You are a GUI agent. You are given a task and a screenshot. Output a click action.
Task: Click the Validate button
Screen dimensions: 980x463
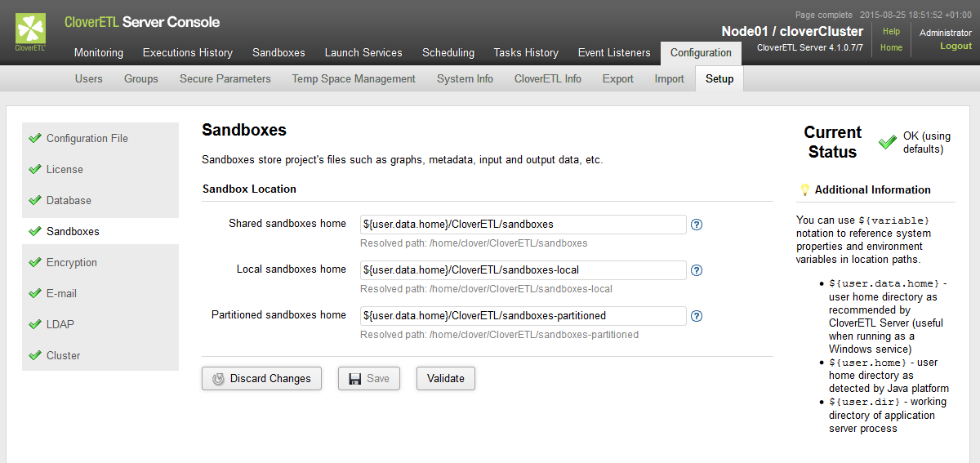pos(446,379)
